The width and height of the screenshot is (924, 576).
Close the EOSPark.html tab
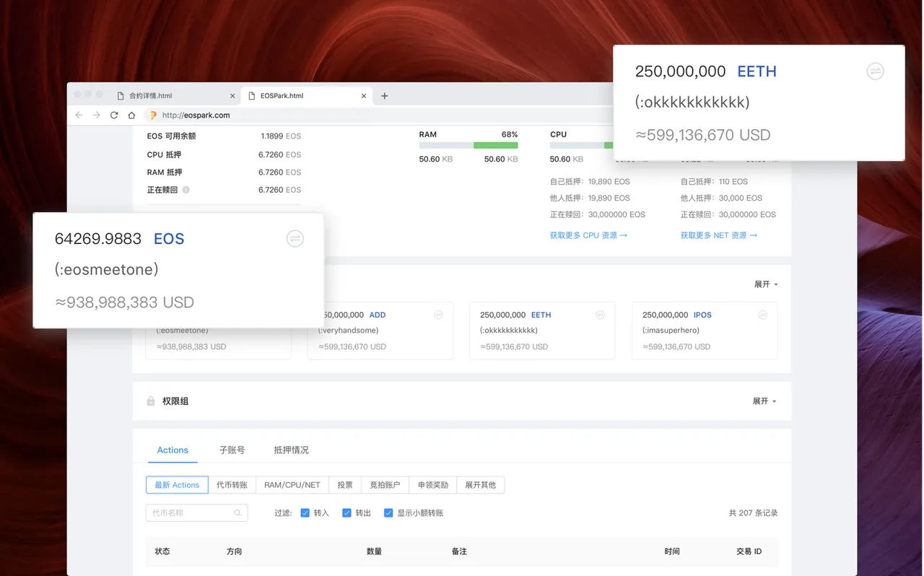pyautogui.click(x=364, y=95)
